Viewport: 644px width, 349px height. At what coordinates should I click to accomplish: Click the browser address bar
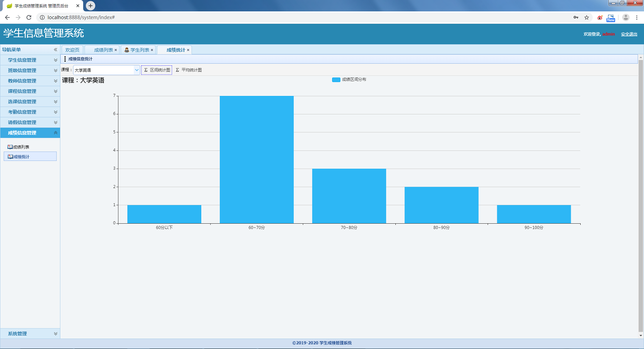click(293, 17)
